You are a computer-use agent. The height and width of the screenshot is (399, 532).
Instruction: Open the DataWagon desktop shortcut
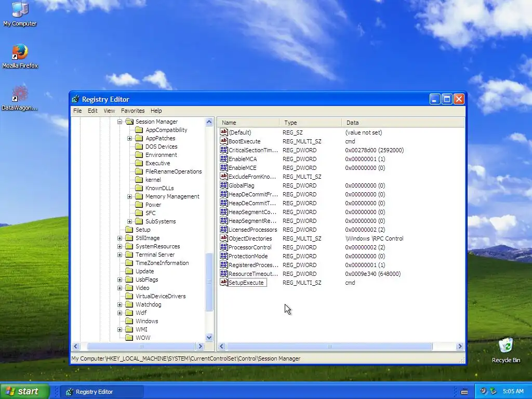(20, 98)
